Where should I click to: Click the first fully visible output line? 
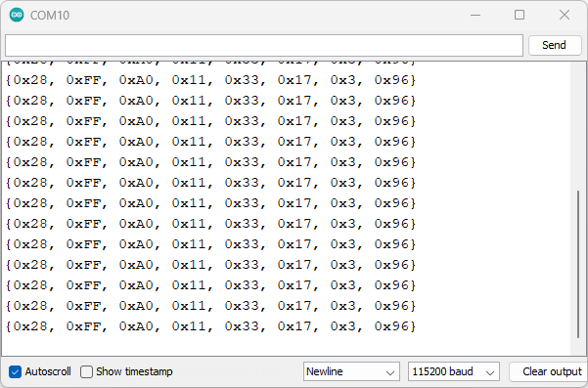(x=210, y=80)
